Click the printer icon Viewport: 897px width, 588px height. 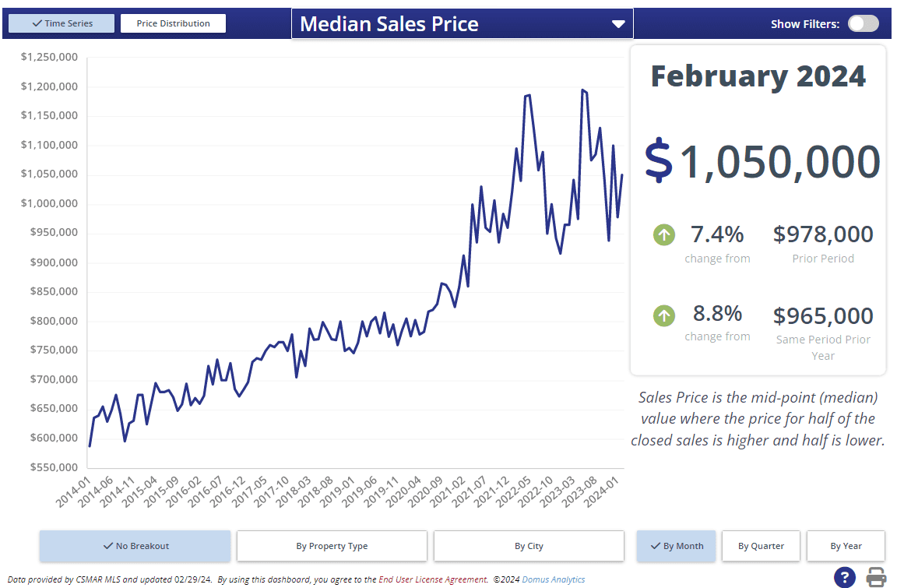pos(877,577)
